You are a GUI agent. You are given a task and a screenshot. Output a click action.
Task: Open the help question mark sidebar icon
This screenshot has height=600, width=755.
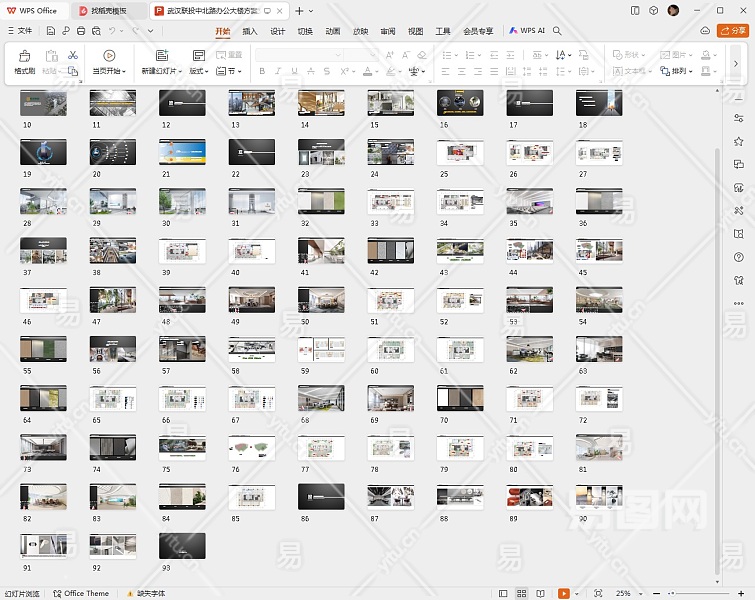[x=738, y=256]
